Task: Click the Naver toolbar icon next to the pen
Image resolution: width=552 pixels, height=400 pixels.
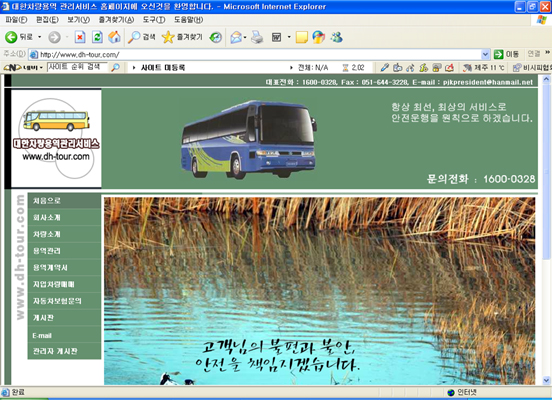Action: tap(398, 67)
